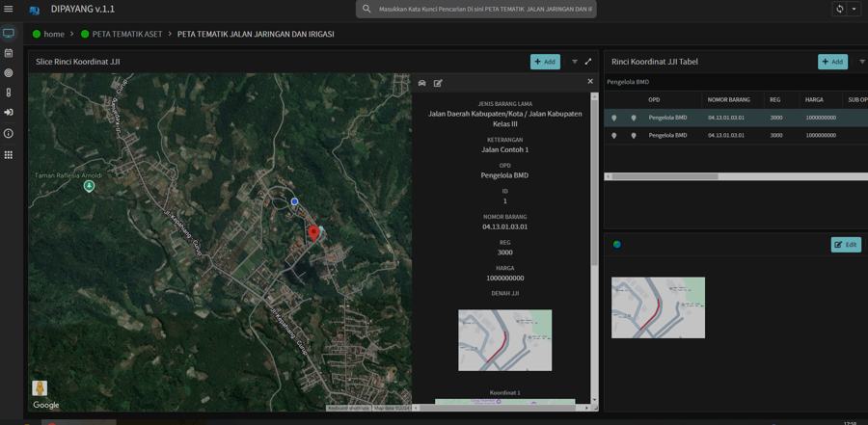The width and height of the screenshot is (868, 425).
Task: Click Add button in Rinci Koordinat JJI Tabel
Action: tap(832, 62)
